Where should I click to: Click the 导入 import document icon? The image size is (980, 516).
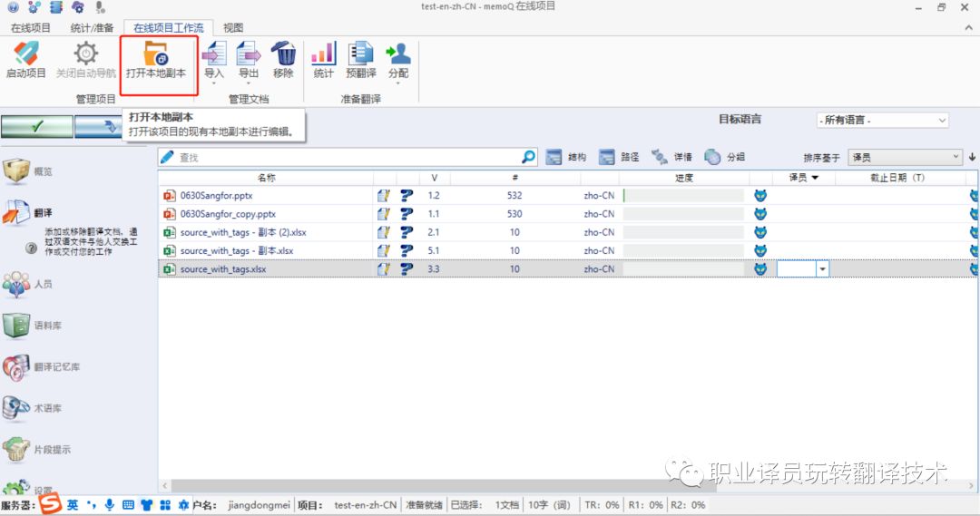click(214, 54)
